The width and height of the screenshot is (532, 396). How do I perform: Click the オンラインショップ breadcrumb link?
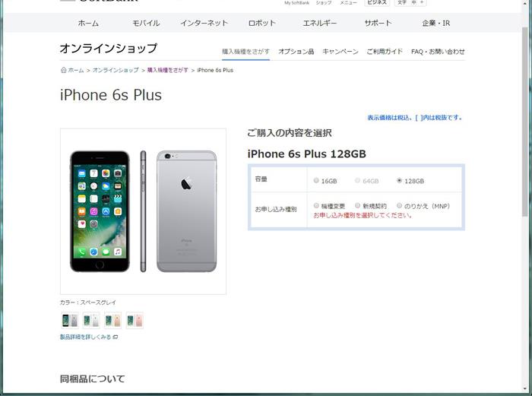tap(116, 70)
